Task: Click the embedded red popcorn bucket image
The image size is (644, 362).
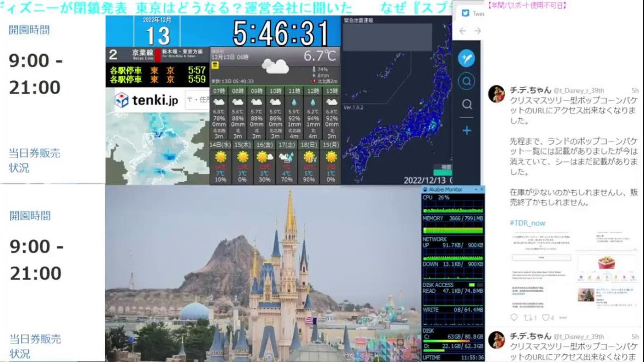Action: 607,263
